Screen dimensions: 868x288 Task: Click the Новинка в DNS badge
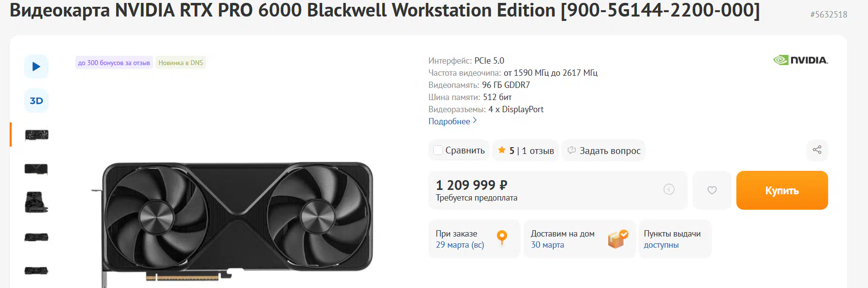181,63
